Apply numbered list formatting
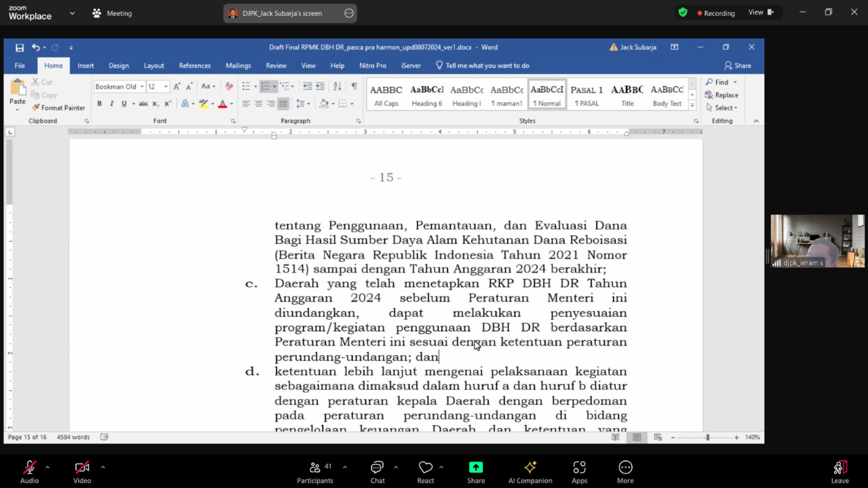 pyautogui.click(x=265, y=86)
